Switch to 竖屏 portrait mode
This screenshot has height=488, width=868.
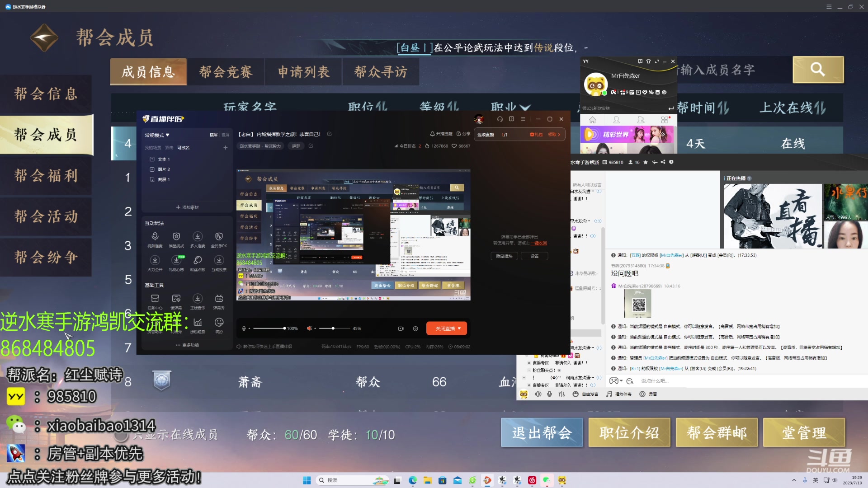click(226, 135)
